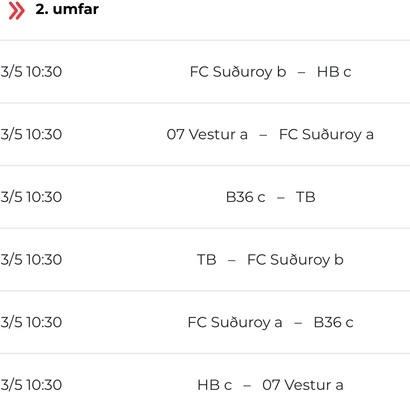Select HB c home team in last row

pos(214,385)
